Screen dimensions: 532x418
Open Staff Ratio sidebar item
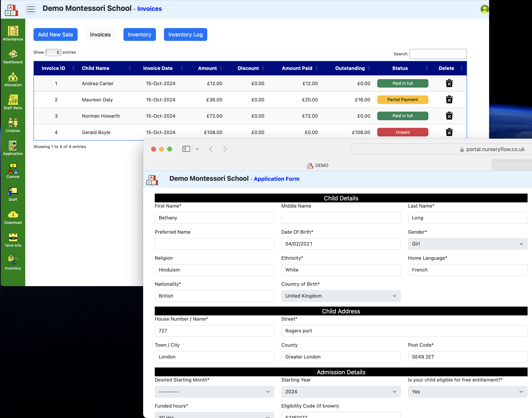[x=13, y=102]
